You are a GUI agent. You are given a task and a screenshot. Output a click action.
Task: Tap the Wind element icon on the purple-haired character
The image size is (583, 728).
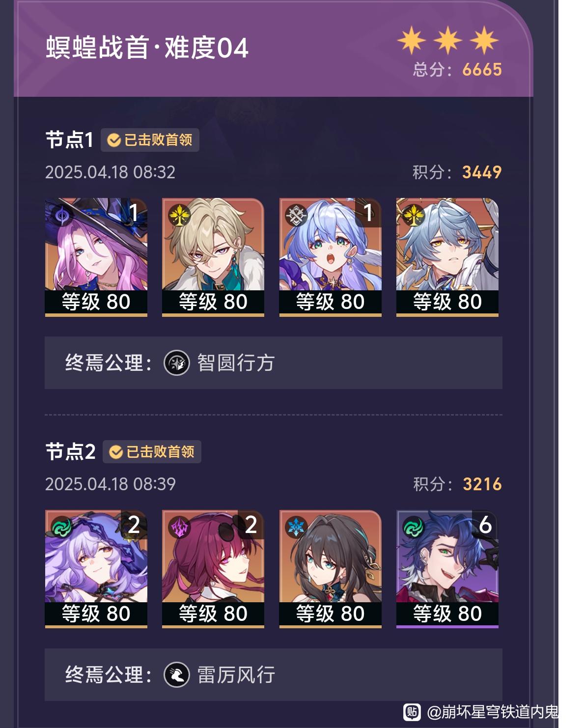pyautogui.click(x=62, y=527)
